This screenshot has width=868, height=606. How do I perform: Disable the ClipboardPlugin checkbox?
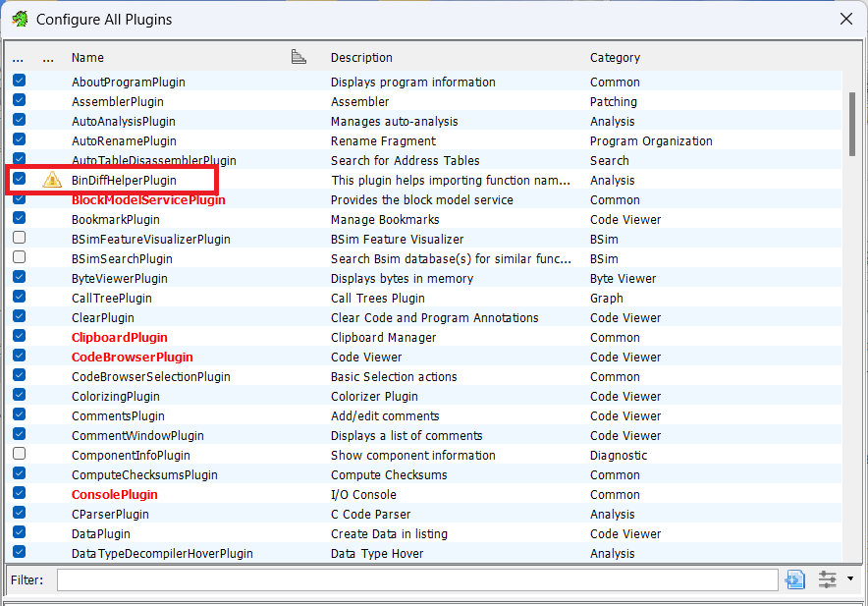click(x=20, y=336)
